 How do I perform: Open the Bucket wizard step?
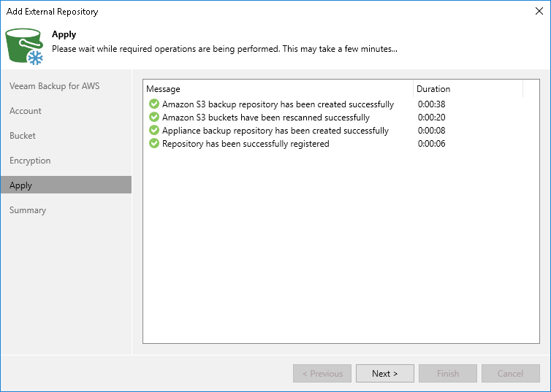point(23,136)
